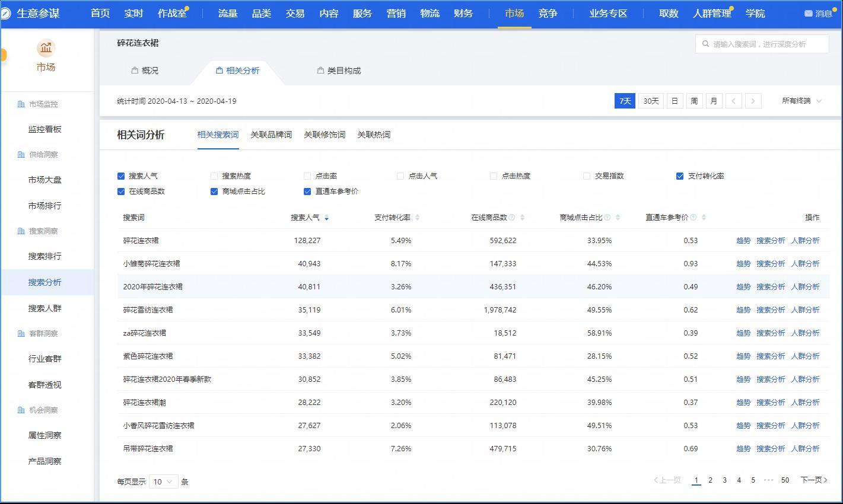Viewport: 843px width, 504px height.
Task: Sort by 直通车参考价 column arrows
Action: pyautogui.click(x=704, y=218)
